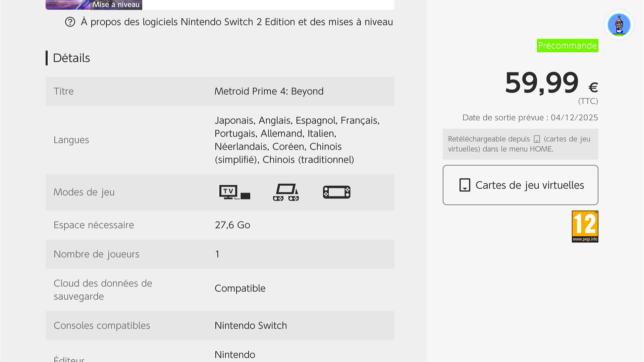Screen dimensions: 644x362
Task: Click the tabletop mode icon
Action: pos(286,192)
